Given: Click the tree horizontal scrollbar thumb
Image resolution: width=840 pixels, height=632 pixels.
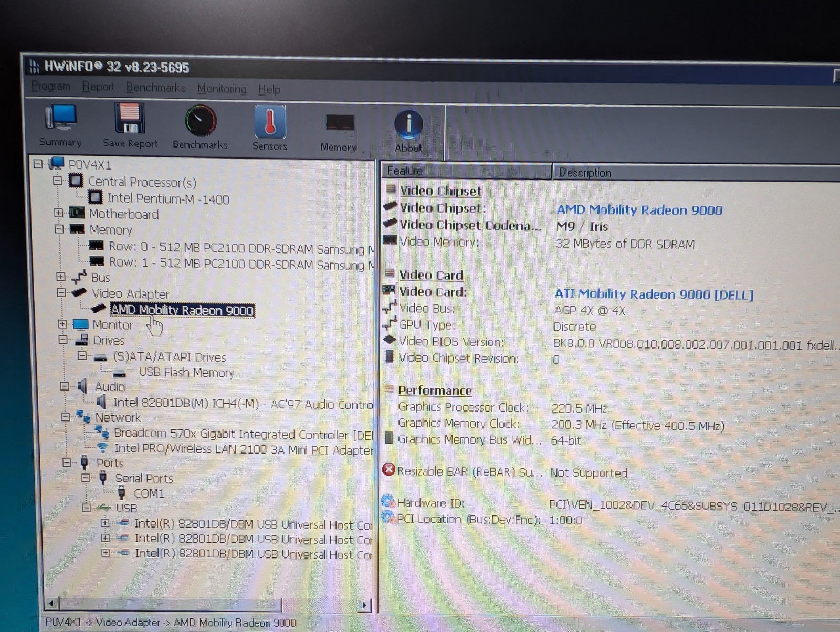Looking at the screenshot, I should (171, 604).
